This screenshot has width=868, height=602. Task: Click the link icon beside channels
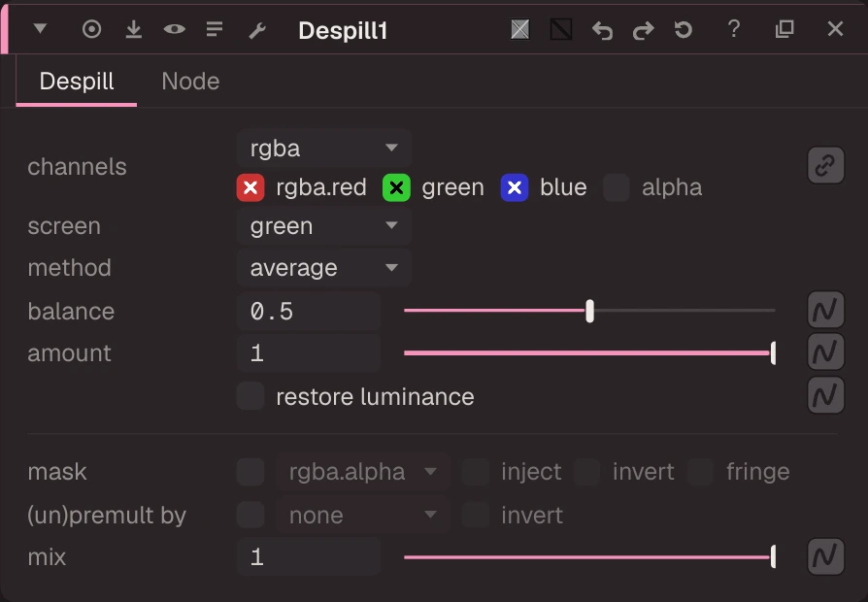tap(825, 165)
